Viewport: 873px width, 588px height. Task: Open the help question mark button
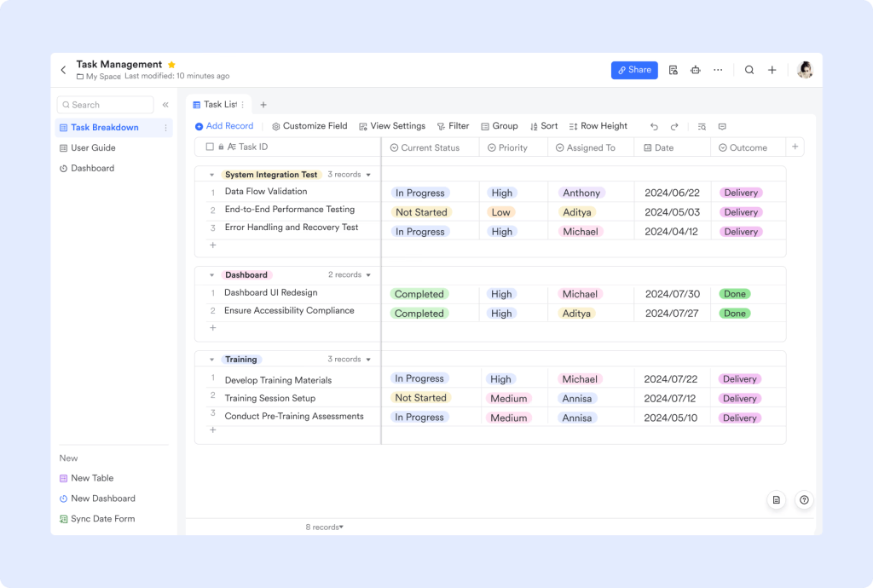point(805,500)
